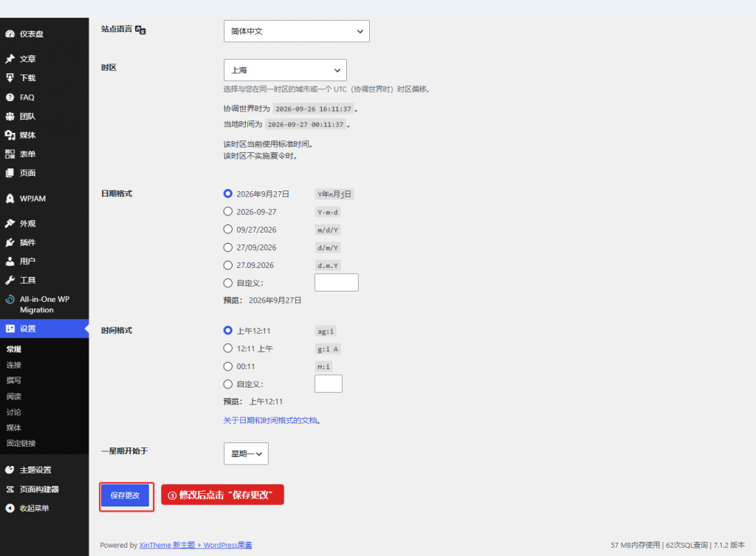The height and width of the screenshot is (556, 756).
Task: Click the Y-m-d format code
Action: [x=328, y=212]
